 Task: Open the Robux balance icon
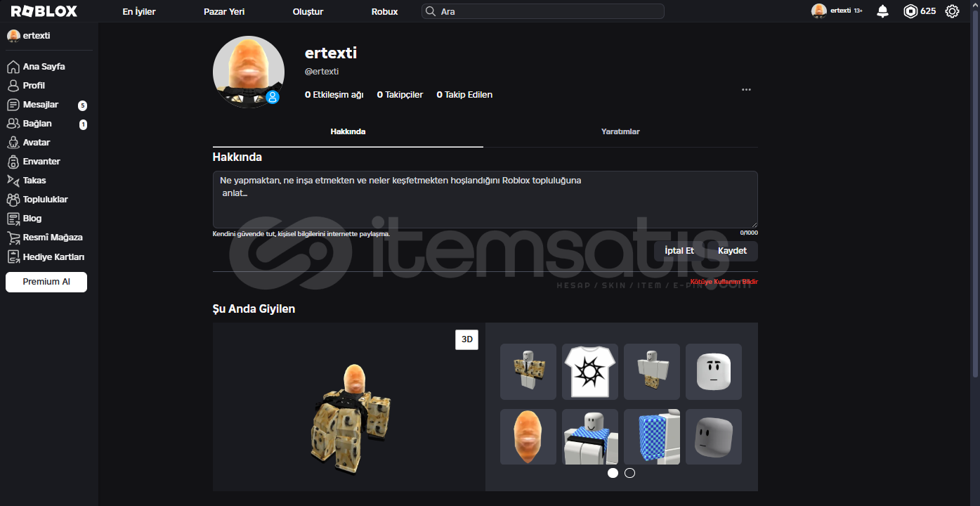point(910,11)
